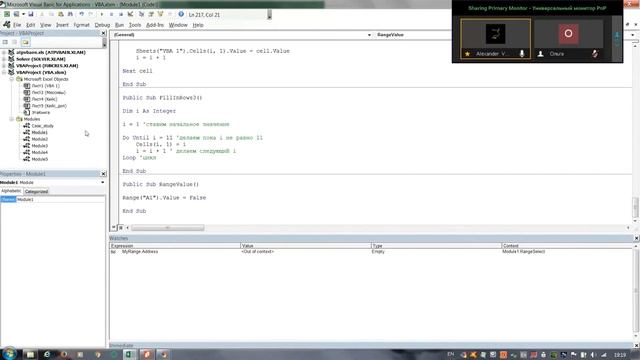
Task: Select Module1 in project tree
Action: click(x=39, y=132)
